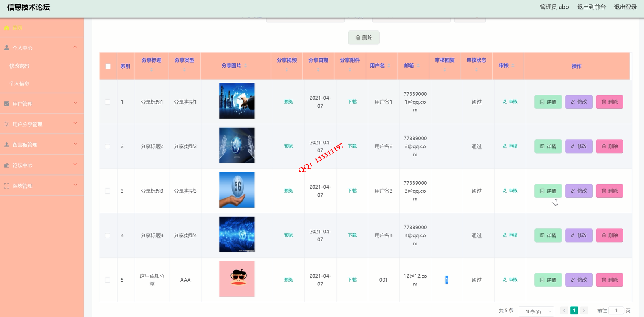Sort by 分享日期 column sort icon
This screenshot has height=317, width=644.
point(318,70)
